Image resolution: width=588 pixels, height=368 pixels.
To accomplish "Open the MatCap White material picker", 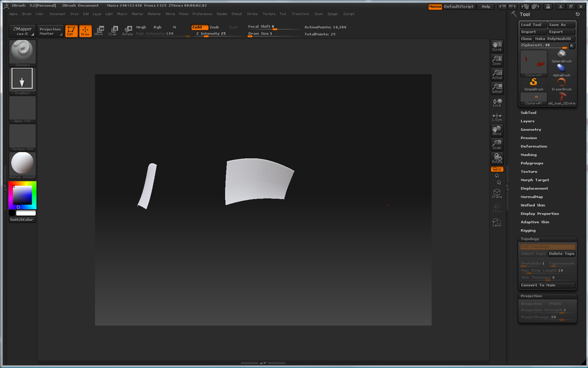I will [22, 165].
